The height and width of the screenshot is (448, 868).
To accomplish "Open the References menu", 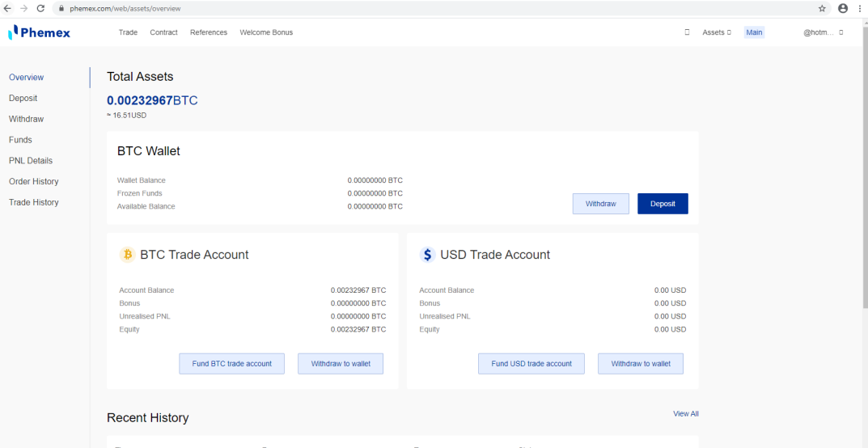I will point(209,32).
